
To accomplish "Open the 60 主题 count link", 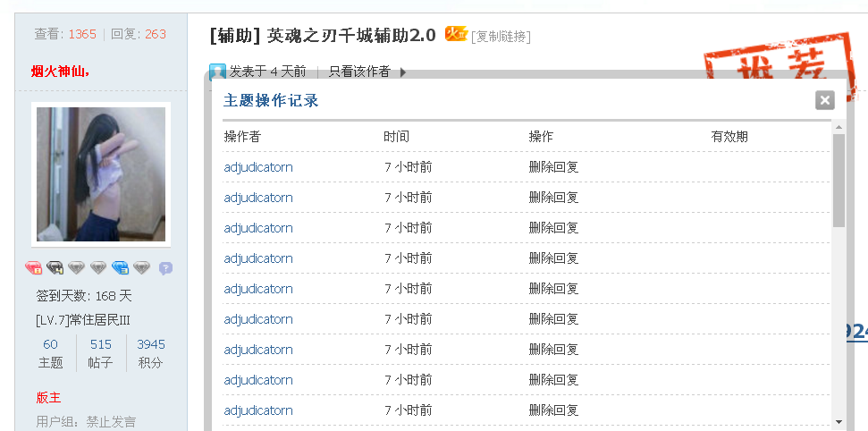I will 50,344.
